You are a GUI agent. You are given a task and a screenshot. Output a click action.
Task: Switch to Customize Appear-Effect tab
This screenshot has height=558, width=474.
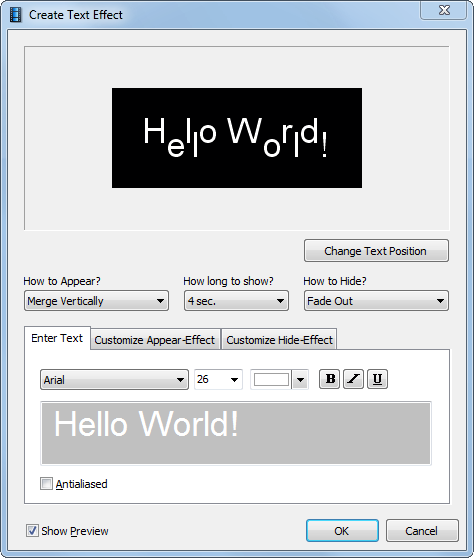(x=155, y=340)
